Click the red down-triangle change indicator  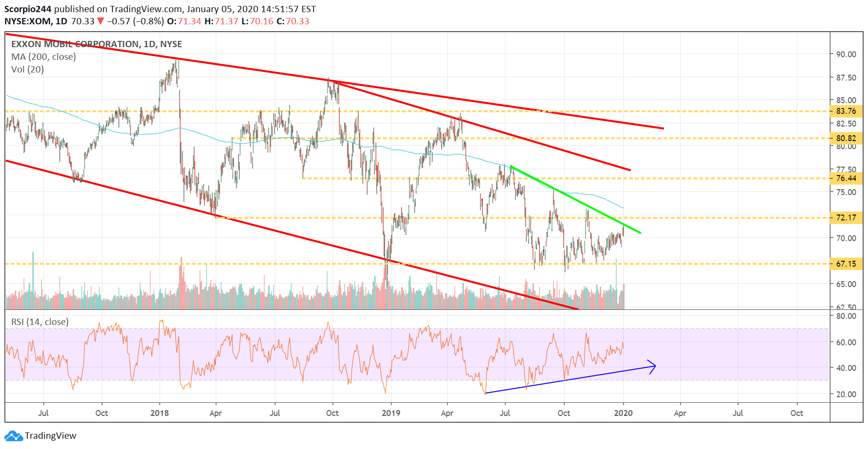[100, 21]
